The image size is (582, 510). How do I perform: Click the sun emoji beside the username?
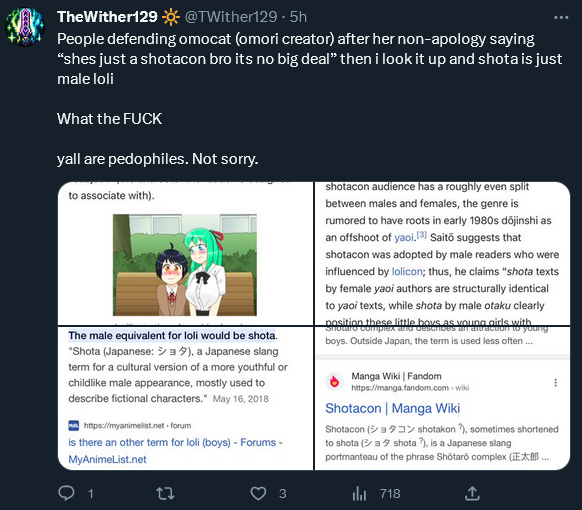click(171, 17)
